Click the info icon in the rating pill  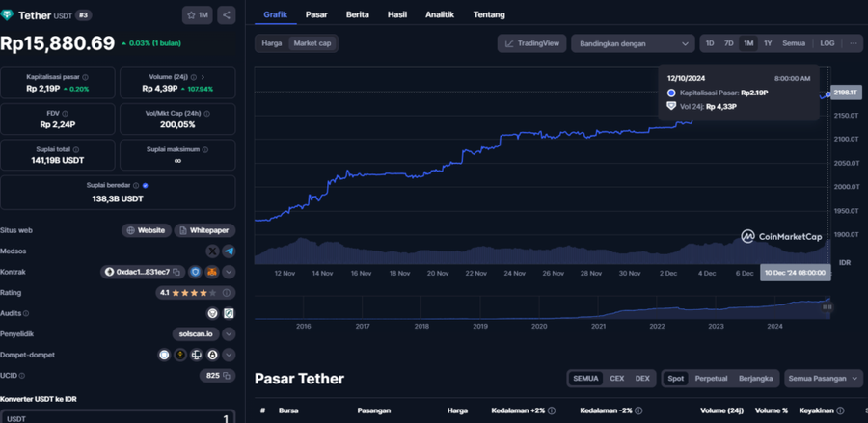point(227,293)
